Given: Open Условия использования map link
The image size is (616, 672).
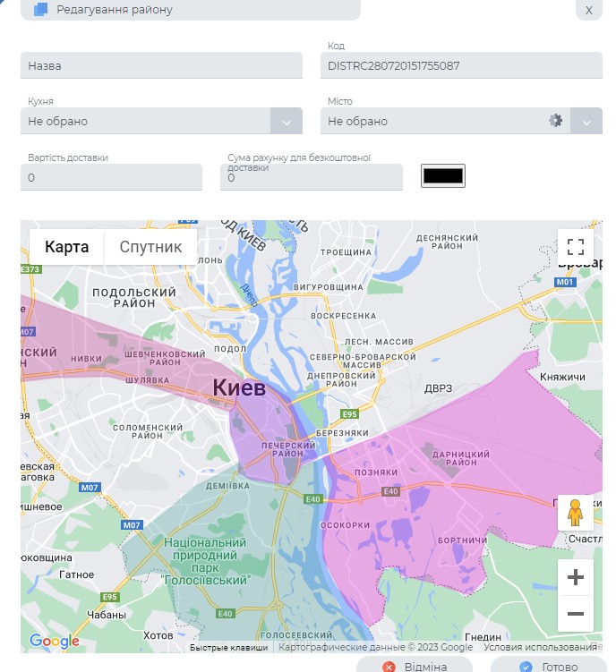Looking at the screenshot, I should pyautogui.click(x=540, y=647).
